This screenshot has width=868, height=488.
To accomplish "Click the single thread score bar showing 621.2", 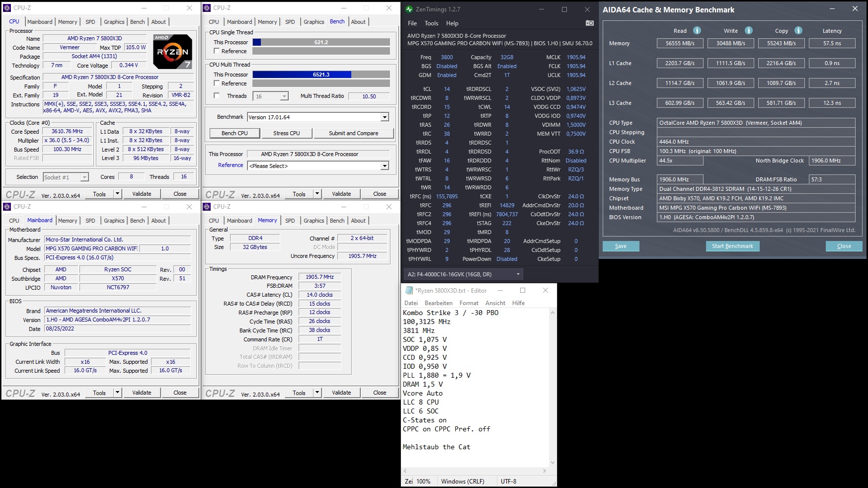I will pyautogui.click(x=321, y=42).
